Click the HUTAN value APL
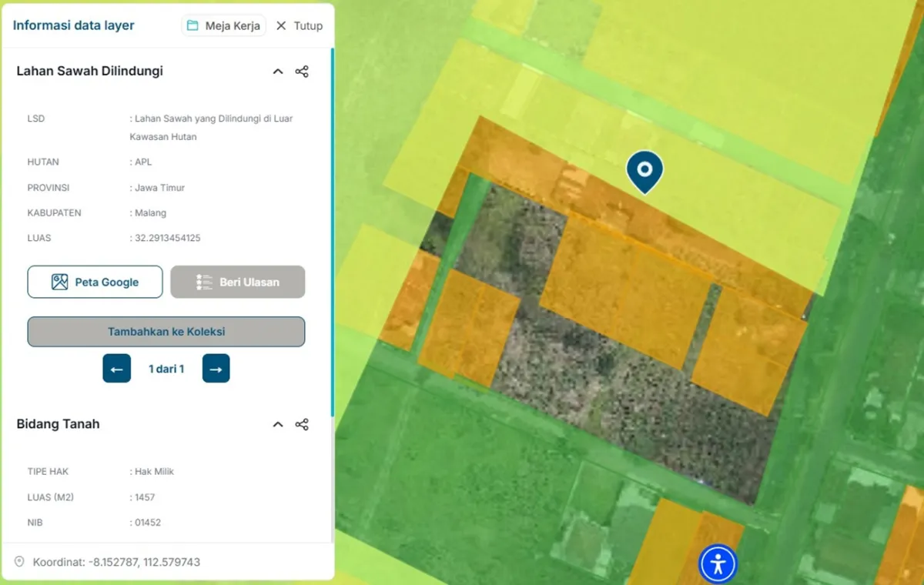Screen dimensions: 924x585 tap(144, 162)
